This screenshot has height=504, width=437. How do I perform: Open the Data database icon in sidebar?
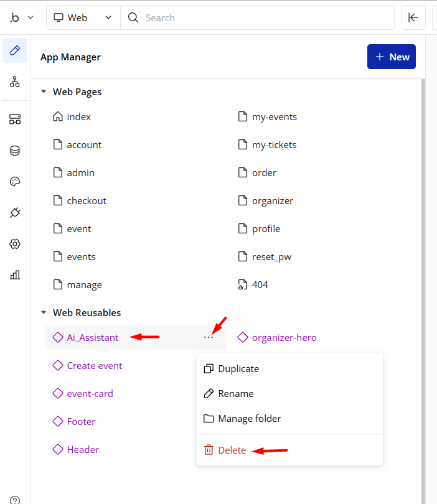tap(15, 151)
